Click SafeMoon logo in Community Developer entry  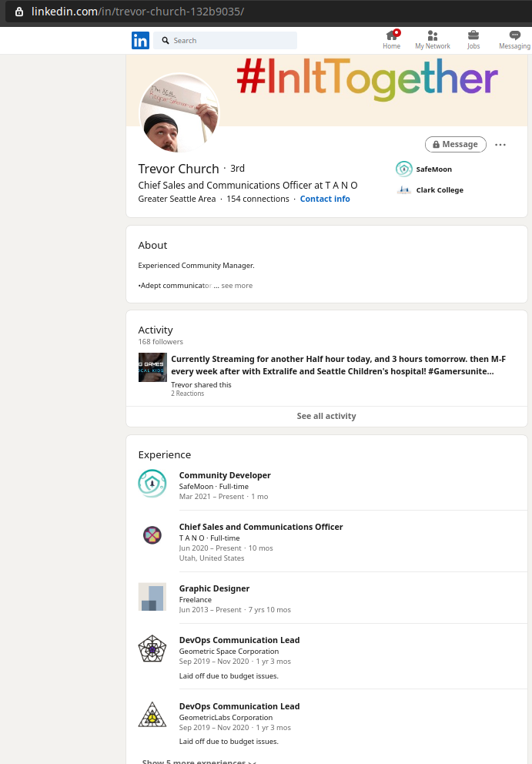[152, 484]
